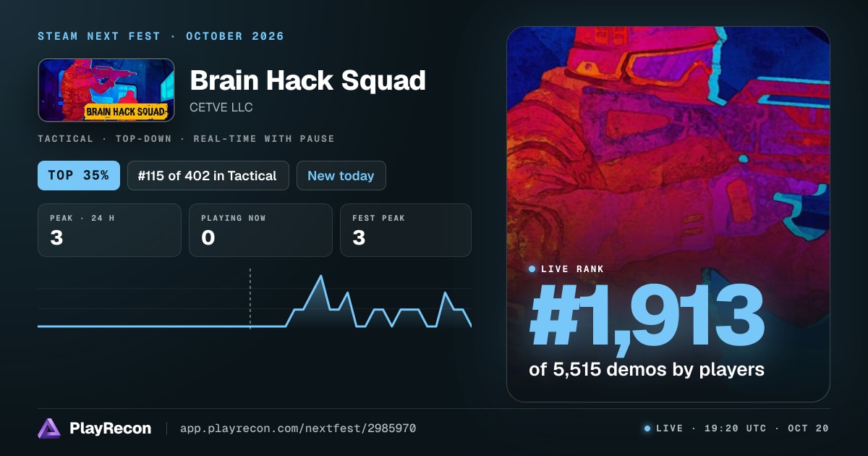Click the Fest Peak stat card
Screen dimensions: 868x456
pyautogui.click(x=405, y=230)
